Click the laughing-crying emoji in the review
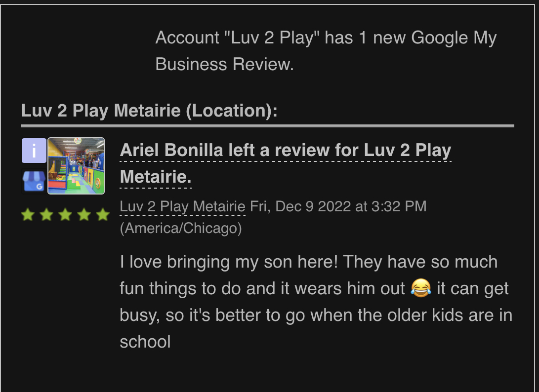The image size is (539, 392). 420,288
